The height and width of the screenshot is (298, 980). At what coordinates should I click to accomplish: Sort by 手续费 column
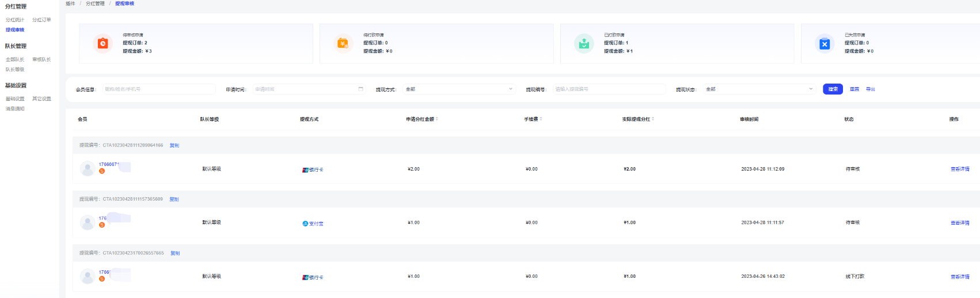pos(541,119)
